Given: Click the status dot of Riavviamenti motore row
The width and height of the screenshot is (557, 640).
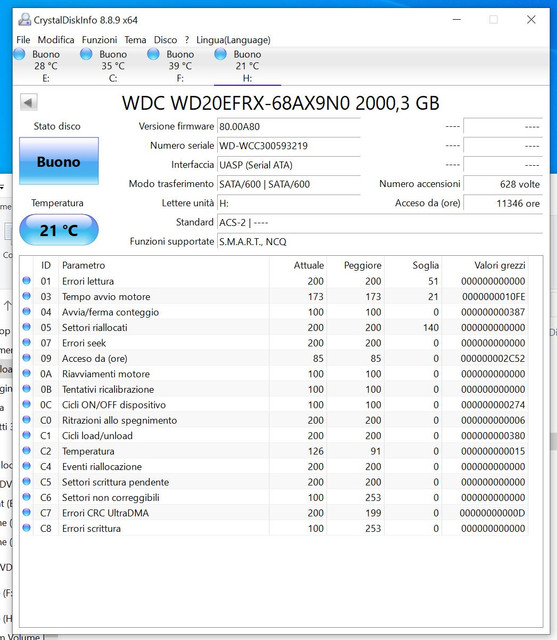Looking at the screenshot, I should tap(27, 373).
